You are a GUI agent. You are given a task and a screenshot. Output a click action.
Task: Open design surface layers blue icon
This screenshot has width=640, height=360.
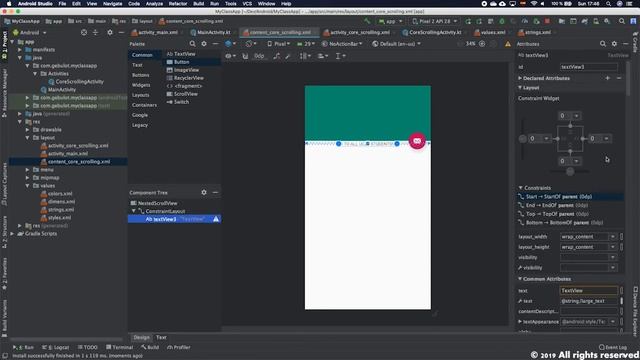(230, 44)
